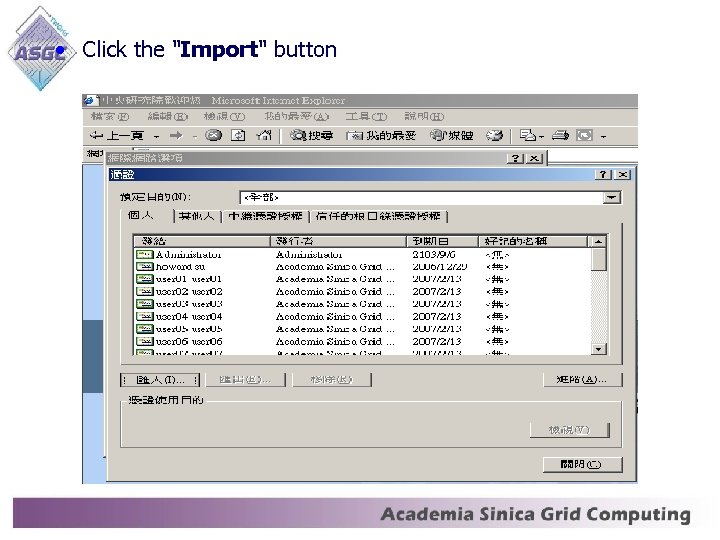Click the certificate list scroll-down arrow
The width and height of the screenshot is (720, 540).
click(598, 349)
